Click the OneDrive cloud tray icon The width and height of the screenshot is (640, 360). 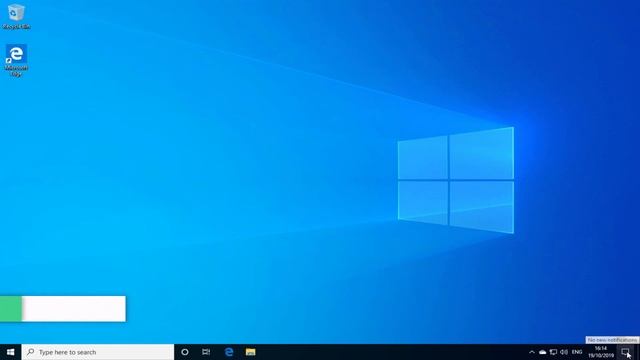click(542, 352)
